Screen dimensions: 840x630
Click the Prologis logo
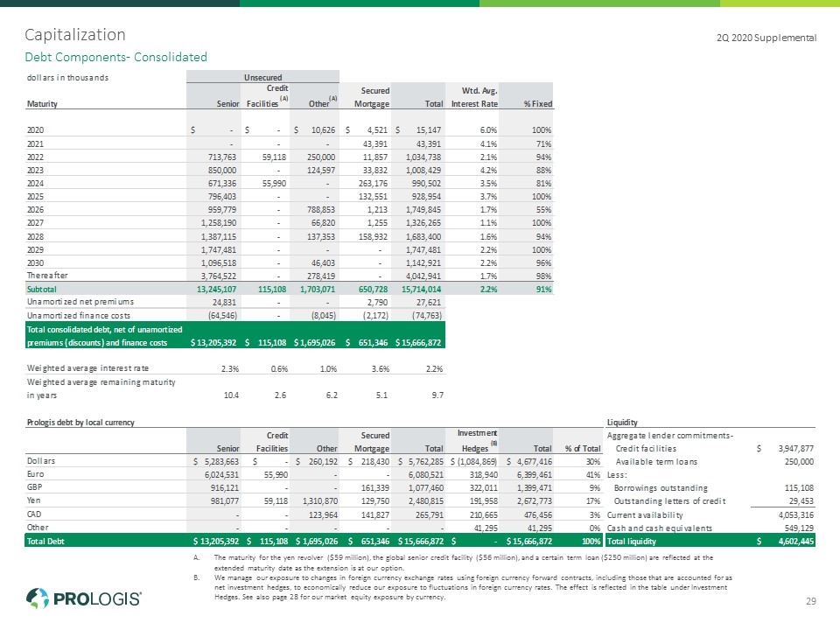click(84, 598)
